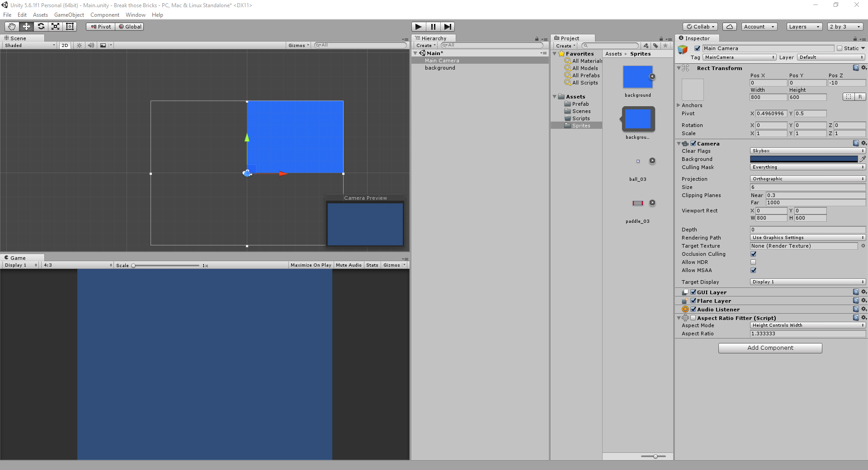Screen dimensions: 868x470
Task: Toggle scene audio speaker icon
Action: click(x=91, y=45)
